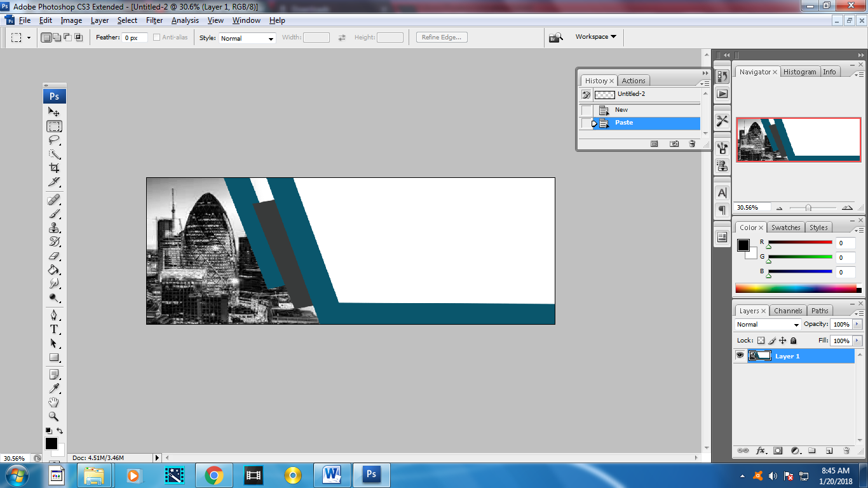Set history brush source for Paste state
The image size is (868, 488).
(586, 123)
